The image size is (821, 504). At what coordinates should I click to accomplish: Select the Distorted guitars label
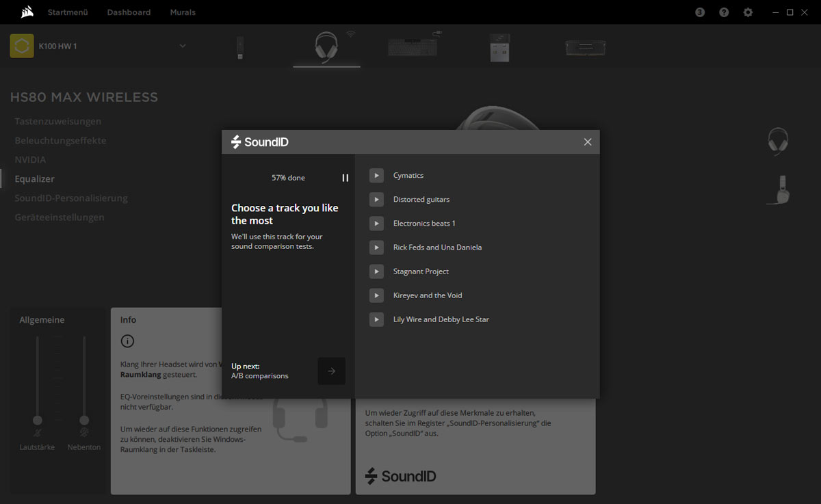421,200
